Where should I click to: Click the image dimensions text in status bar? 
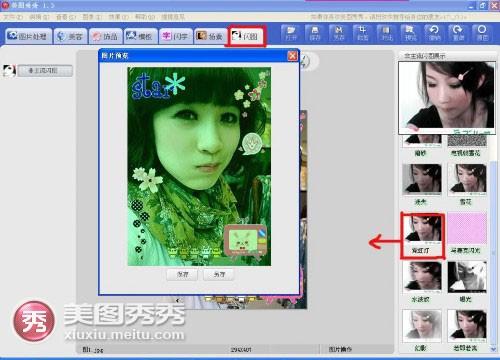(x=241, y=349)
